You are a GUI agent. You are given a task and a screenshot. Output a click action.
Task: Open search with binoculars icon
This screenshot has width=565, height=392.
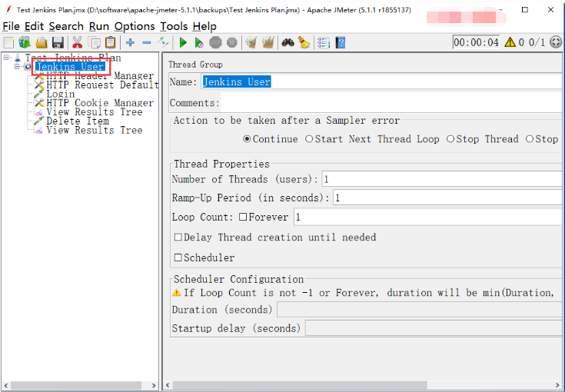pos(288,42)
